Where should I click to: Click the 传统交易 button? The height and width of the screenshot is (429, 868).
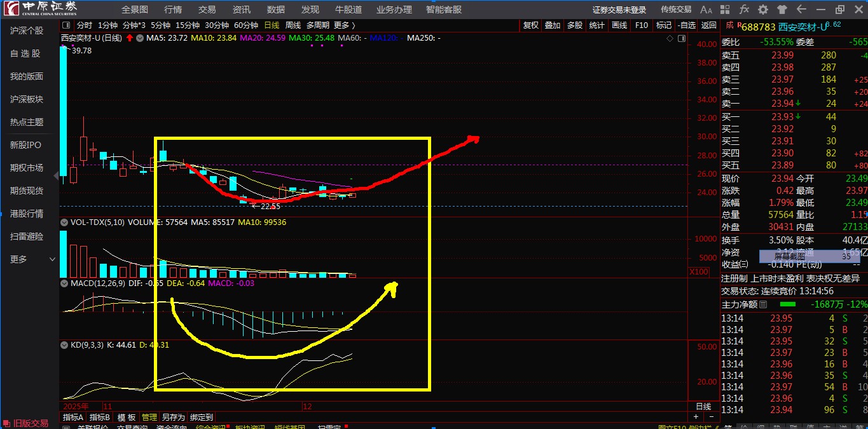point(676,10)
